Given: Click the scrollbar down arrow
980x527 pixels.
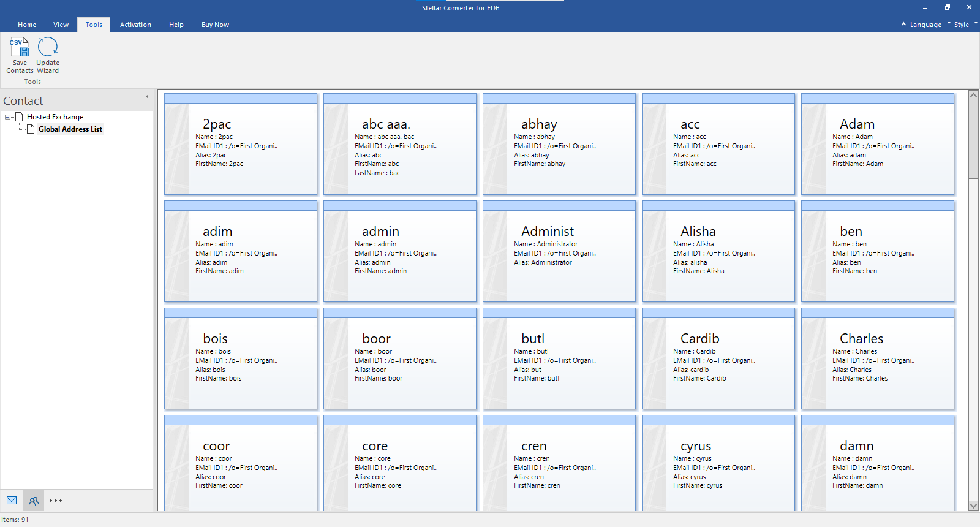Looking at the screenshot, I should (x=973, y=506).
